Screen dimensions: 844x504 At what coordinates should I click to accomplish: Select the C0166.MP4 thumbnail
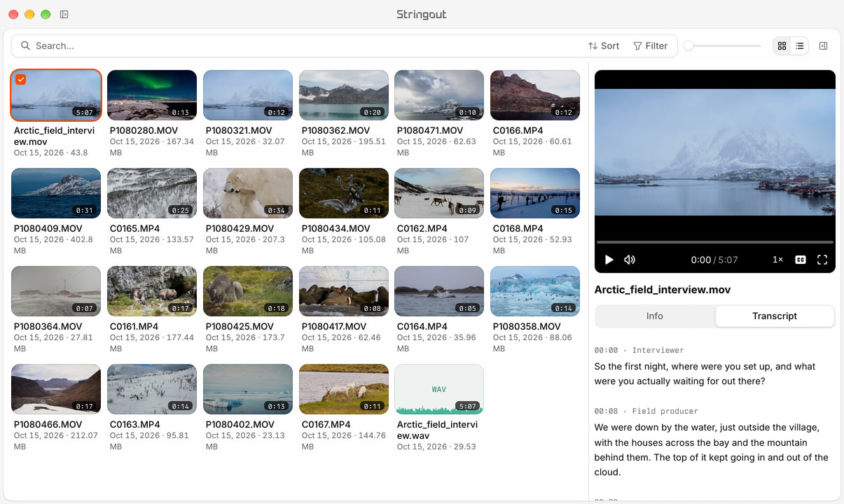click(x=535, y=95)
